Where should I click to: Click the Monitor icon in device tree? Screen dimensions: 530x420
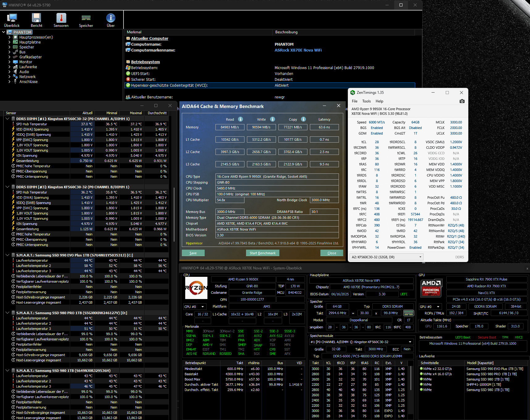pos(15,62)
